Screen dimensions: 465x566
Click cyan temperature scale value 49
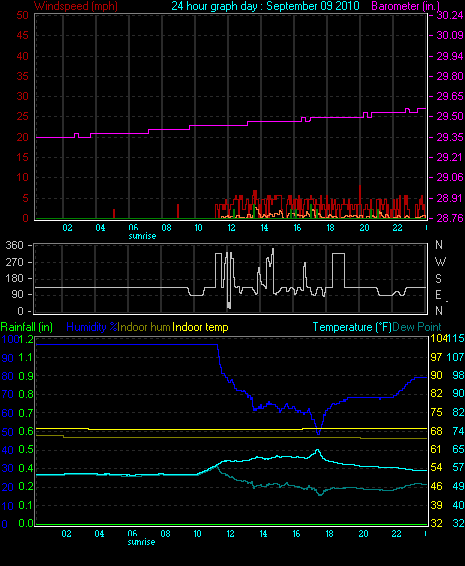459,487
